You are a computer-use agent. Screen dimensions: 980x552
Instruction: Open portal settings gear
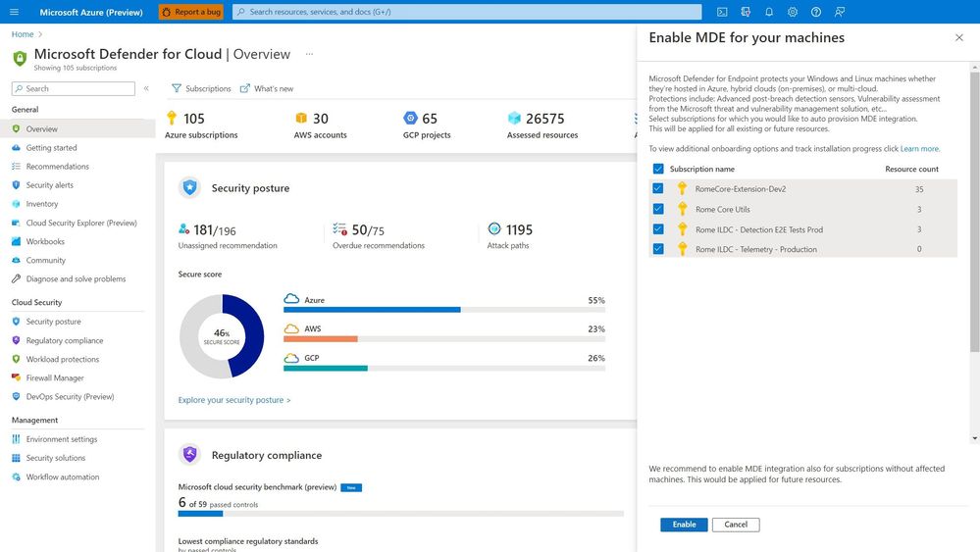pos(793,12)
